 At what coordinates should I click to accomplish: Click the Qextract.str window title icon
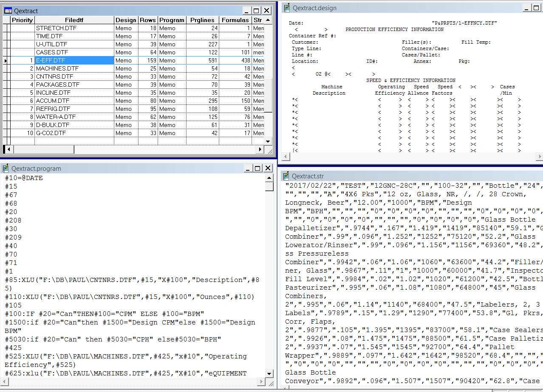[x=286, y=176]
